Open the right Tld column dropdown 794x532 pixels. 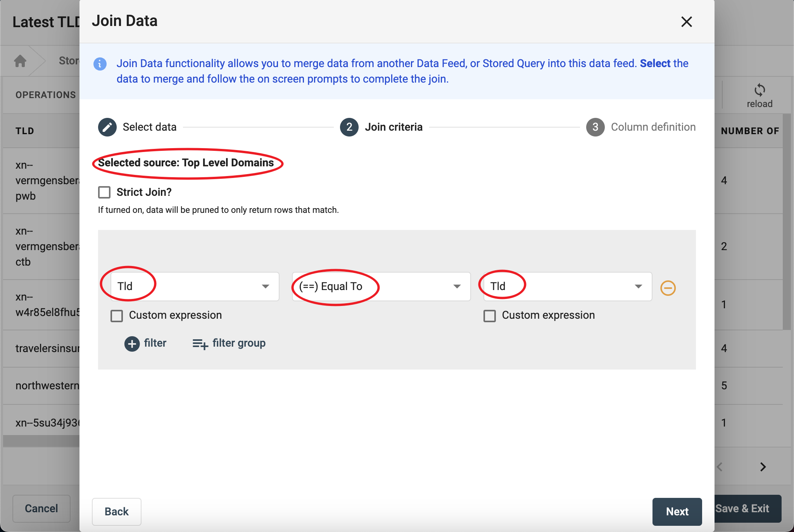568,287
